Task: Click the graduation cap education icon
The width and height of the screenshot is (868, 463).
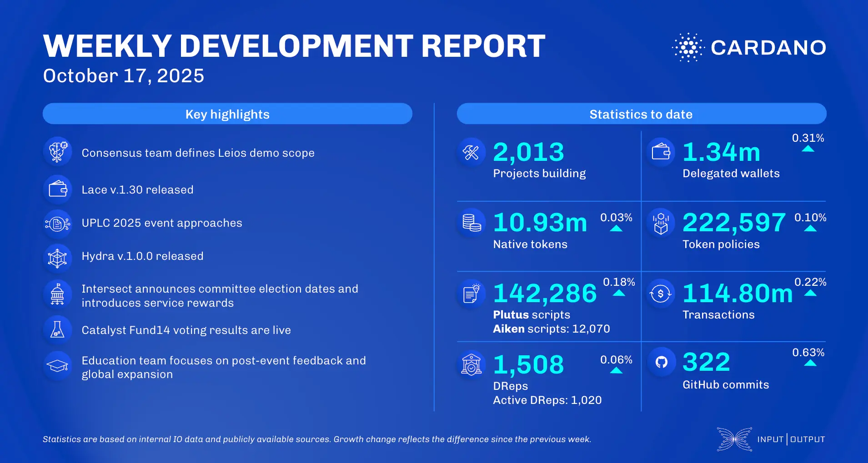Action: pyautogui.click(x=58, y=366)
